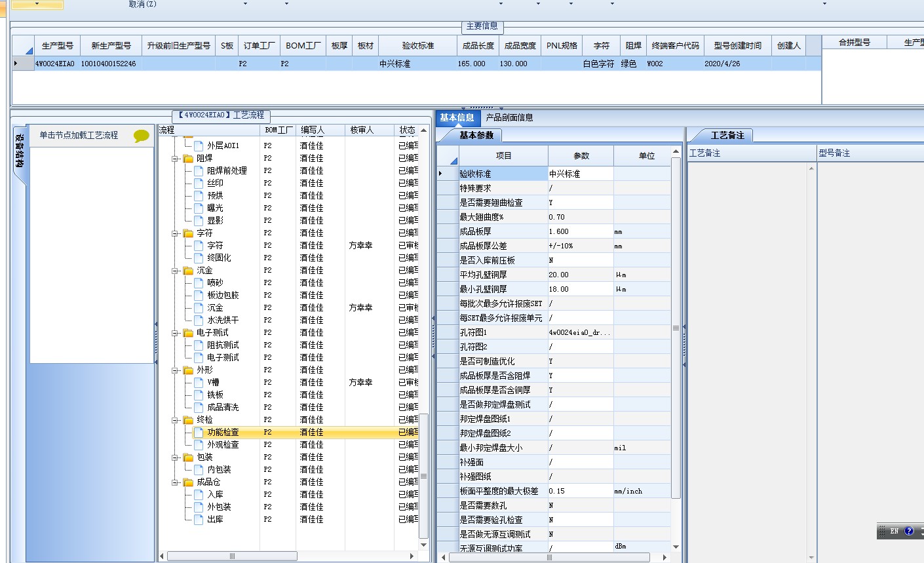Image resolution: width=924 pixels, height=563 pixels.
Task: Click the document icon beside 水洗烘干
Action: 199,320
